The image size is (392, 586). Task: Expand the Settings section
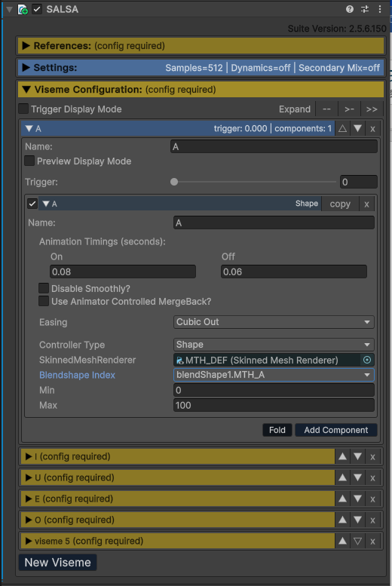click(201, 68)
